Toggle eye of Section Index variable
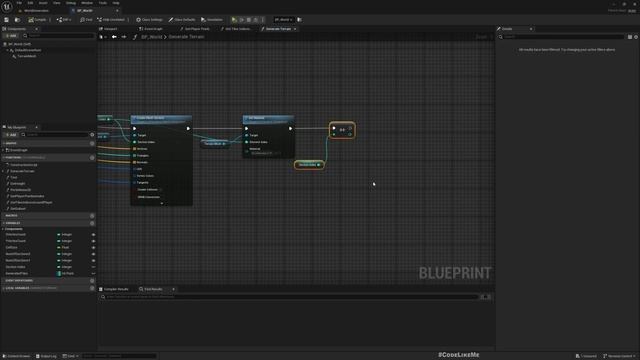 (93, 267)
